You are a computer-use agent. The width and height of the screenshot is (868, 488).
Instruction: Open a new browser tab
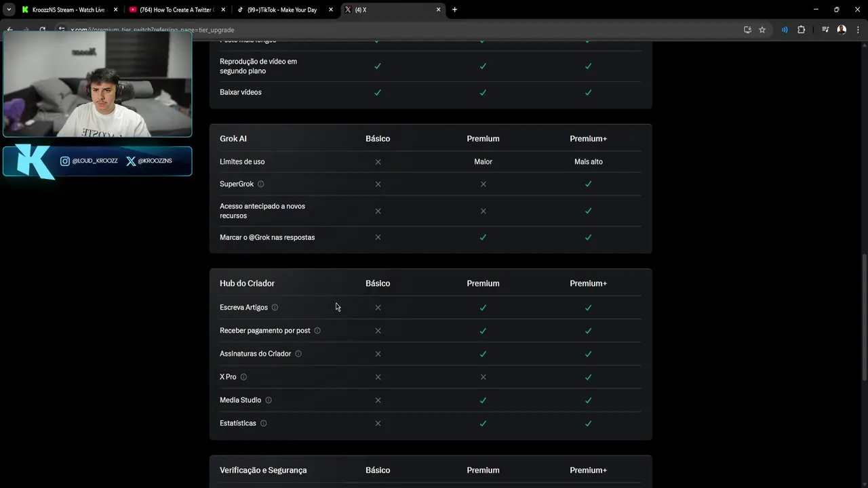click(454, 9)
